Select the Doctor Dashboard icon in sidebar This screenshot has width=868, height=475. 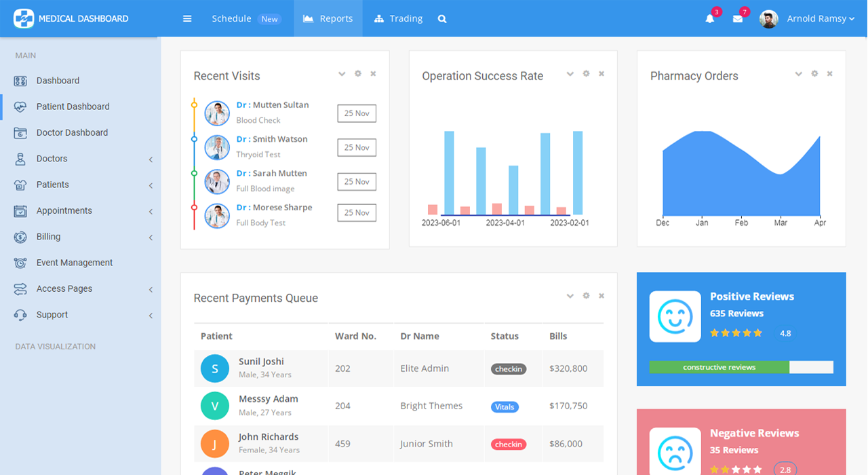tap(20, 132)
